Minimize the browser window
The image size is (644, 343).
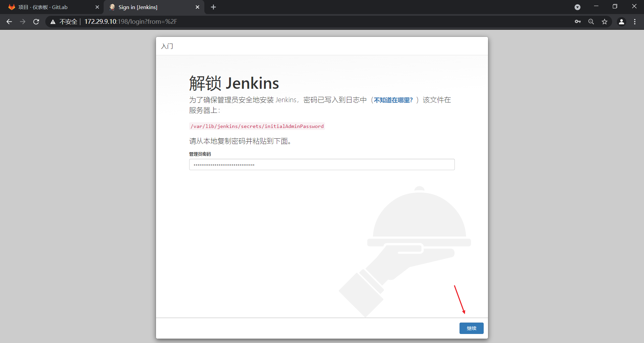596,6
